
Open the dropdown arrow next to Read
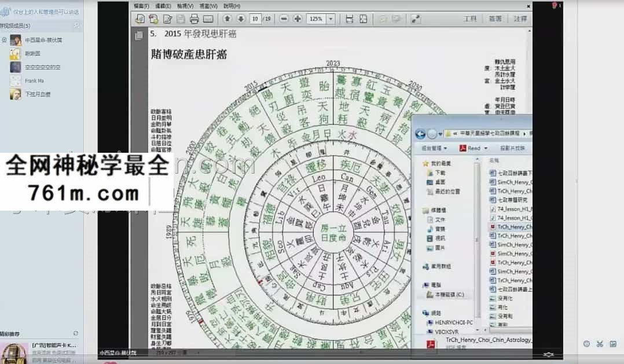click(486, 148)
